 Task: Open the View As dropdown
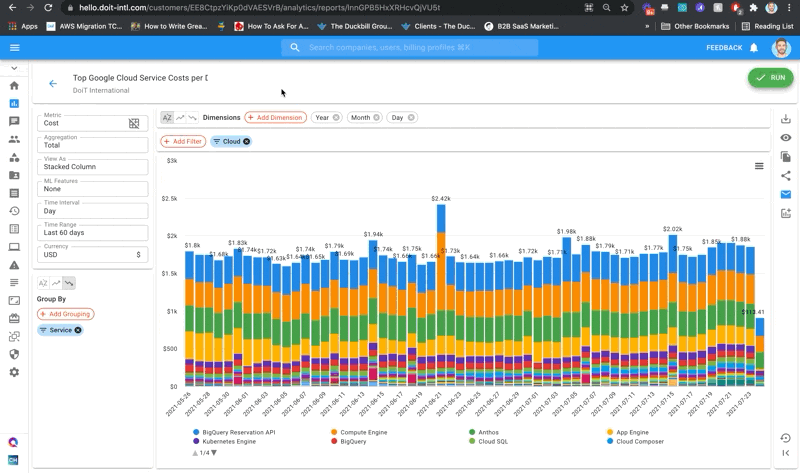92,167
